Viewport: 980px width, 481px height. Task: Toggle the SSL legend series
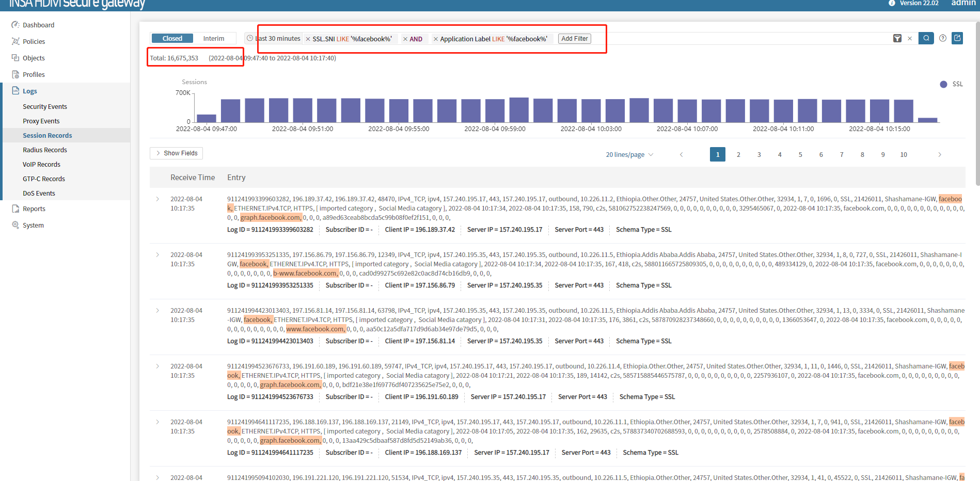click(x=951, y=84)
